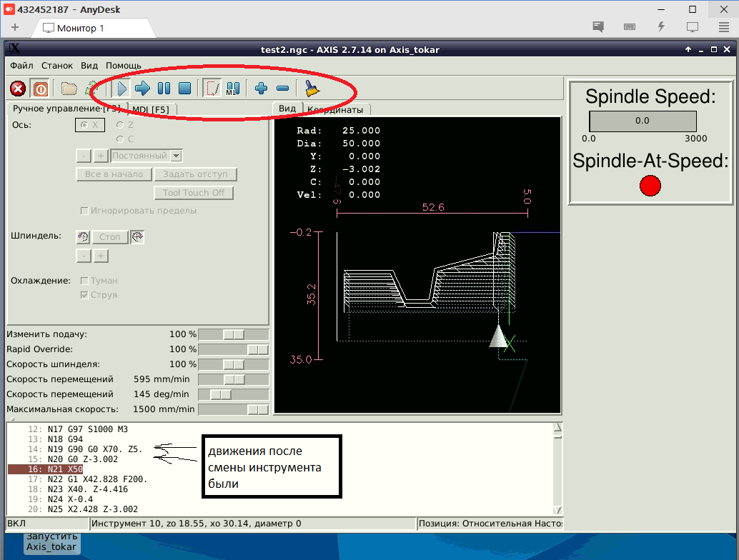Screen dimensions: 739x560
Task: Toggle machine power button
Action: coord(40,89)
